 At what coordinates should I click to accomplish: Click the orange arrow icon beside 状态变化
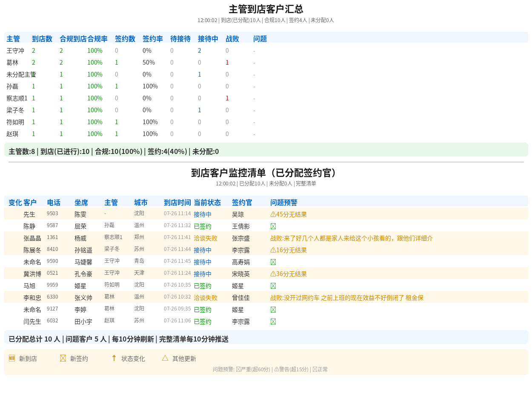tap(114, 358)
